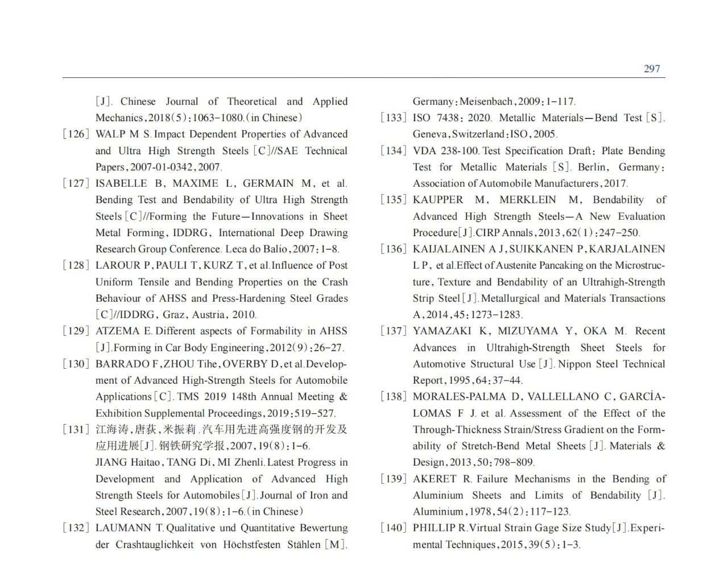This screenshot has height=576, width=728.
Task: Click LAUMANN T. Qualitative entry line
Action: click(221, 528)
